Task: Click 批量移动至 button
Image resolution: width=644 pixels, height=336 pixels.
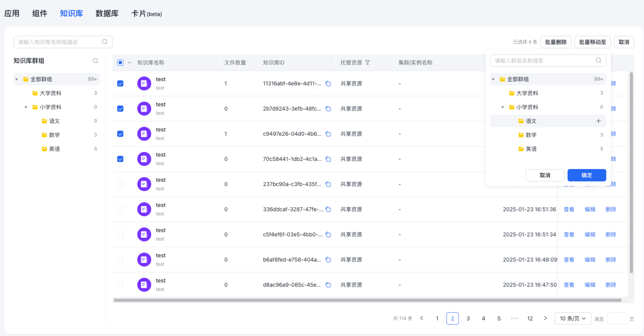Action: click(x=593, y=42)
